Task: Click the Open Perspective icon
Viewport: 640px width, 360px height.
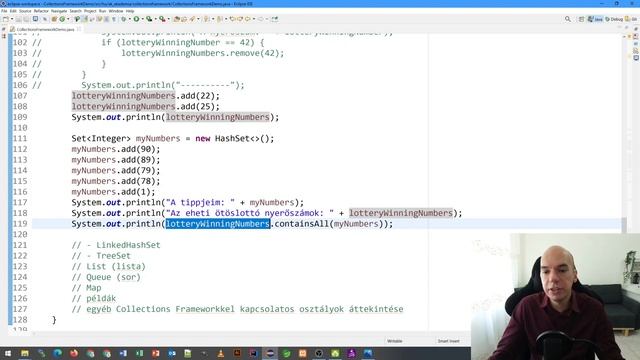Action: pyautogui.click(x=582, y=19)
